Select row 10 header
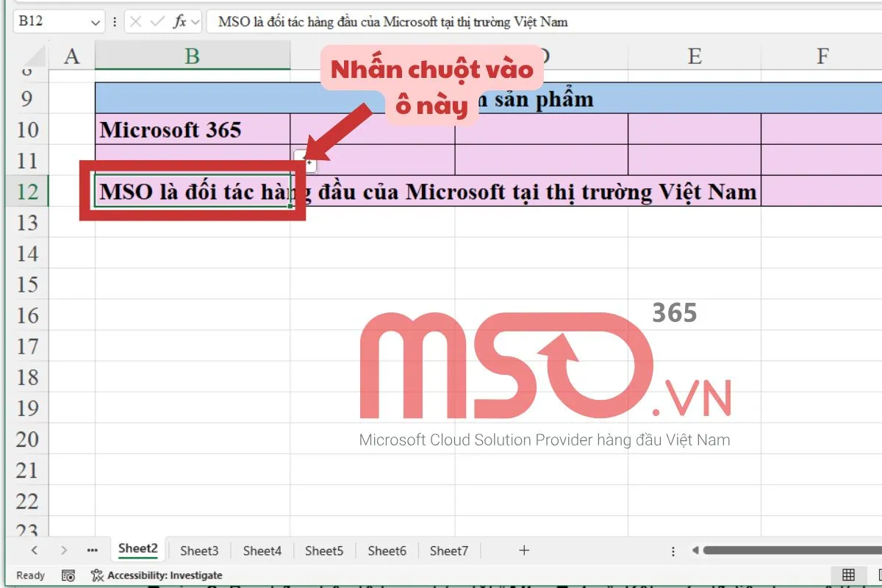 tap(27, 129)
